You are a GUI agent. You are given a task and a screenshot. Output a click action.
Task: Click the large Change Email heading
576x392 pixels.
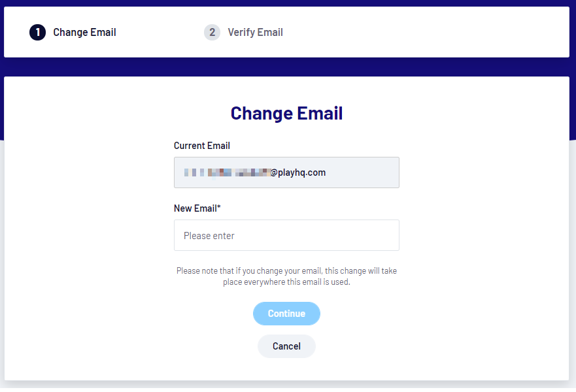tap(286, 113)
